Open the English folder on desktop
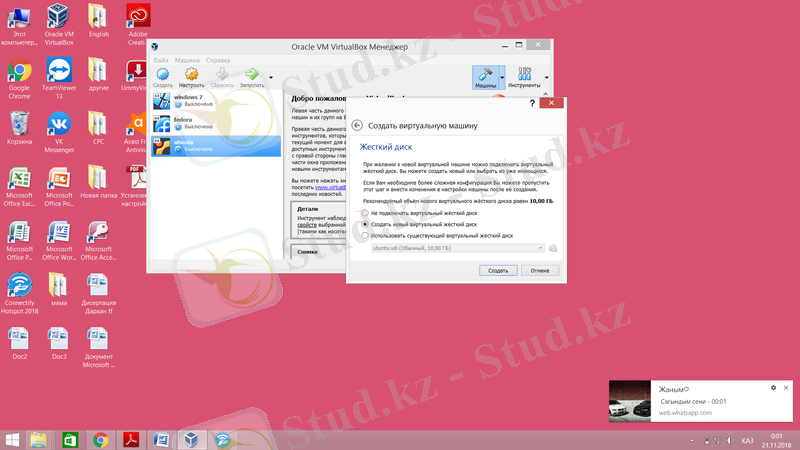 click(x=98, y=20)
